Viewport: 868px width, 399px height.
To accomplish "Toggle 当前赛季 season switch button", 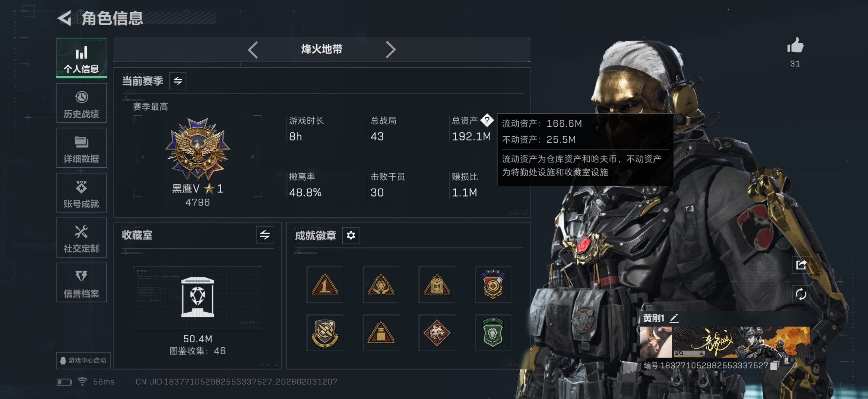I will 177,81.
